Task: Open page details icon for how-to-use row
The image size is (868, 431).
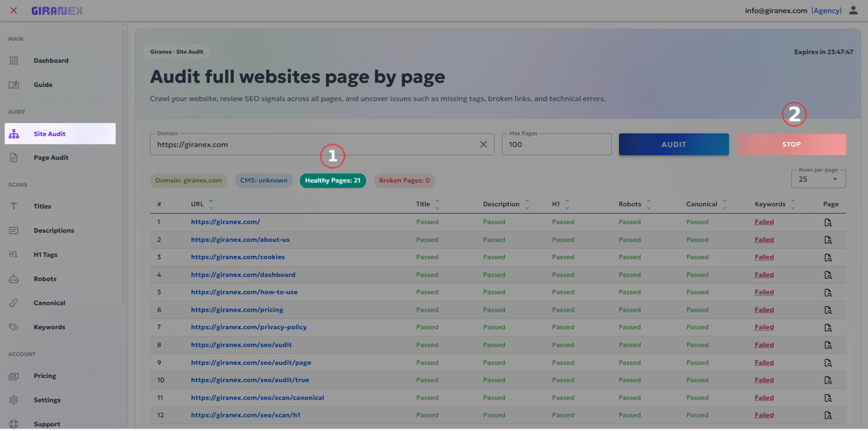Action: (x=828, y=293)
